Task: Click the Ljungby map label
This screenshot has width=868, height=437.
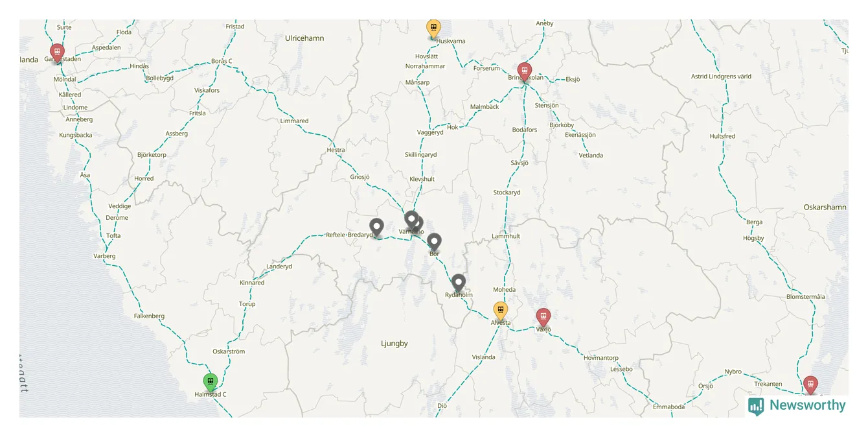Action: [394, 344]
